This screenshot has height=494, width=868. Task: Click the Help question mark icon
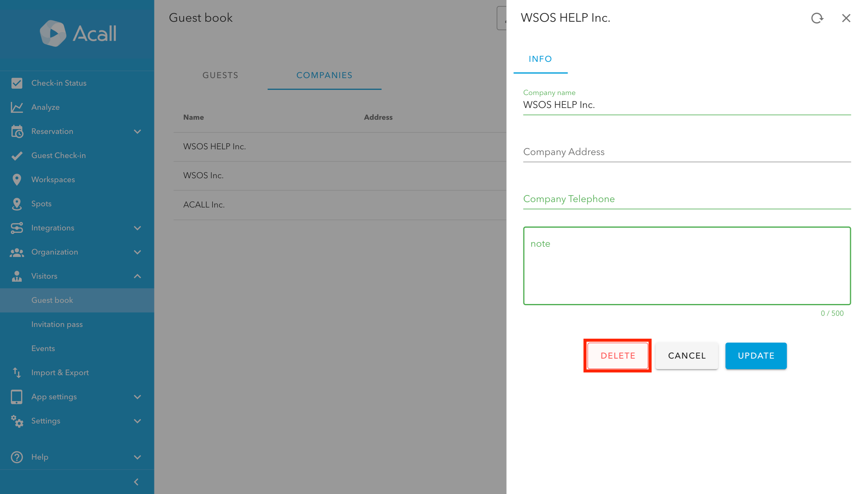point(17,457)
